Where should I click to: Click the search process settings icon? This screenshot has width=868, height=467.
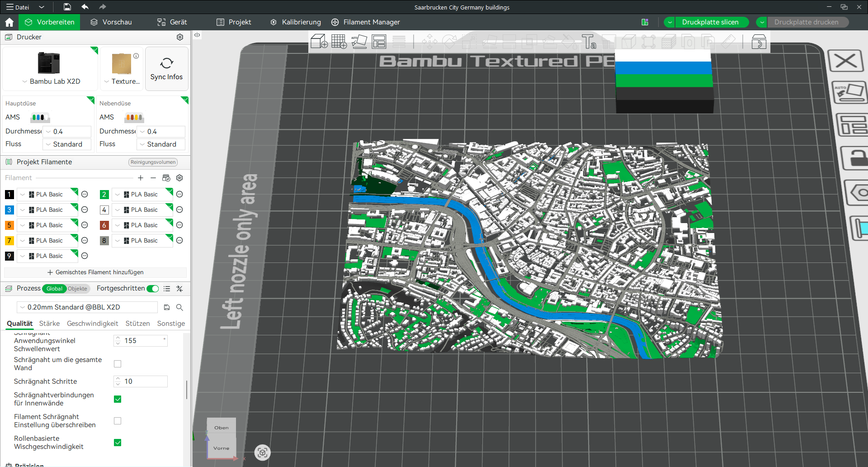(x=179, y=307)
